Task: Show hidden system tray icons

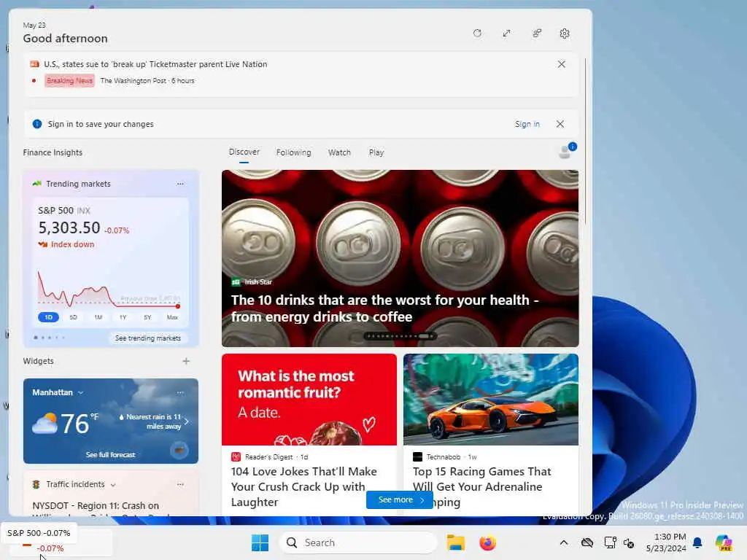Action: pyautogui.click(x=564, y=542)
